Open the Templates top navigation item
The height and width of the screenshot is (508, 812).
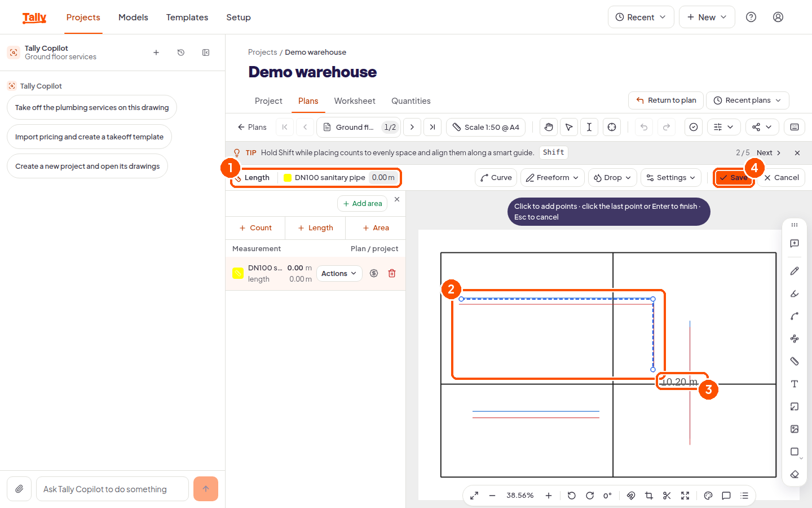tap(187, 17)
